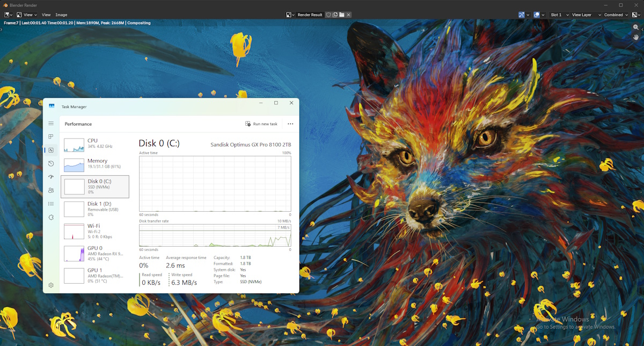Click the new image copy icon
644x346 pixels.
tap(335, 15)
